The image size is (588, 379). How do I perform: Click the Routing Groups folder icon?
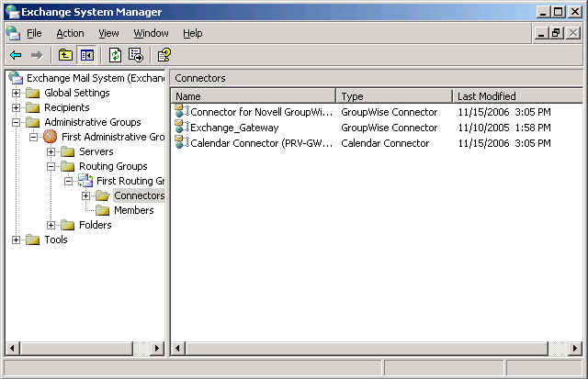(67, 166)
